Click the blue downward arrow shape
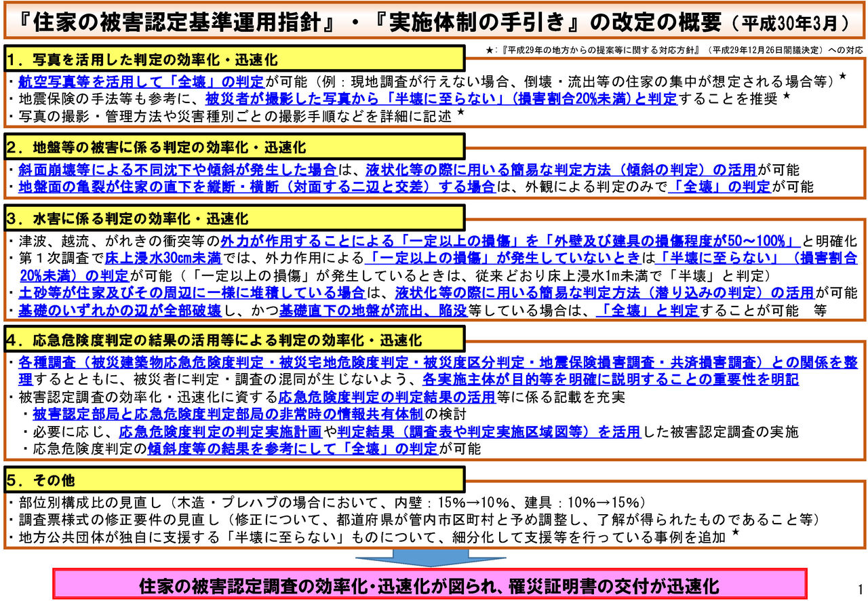868x601 pixels. 433,554
